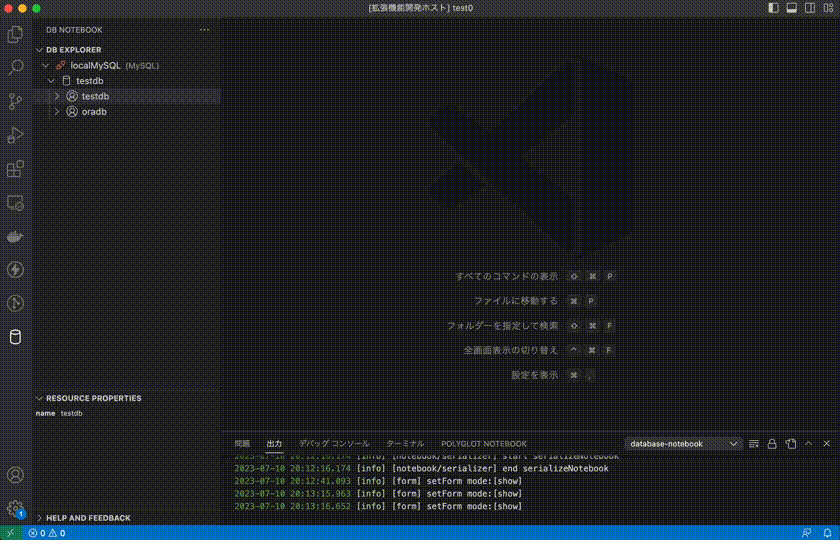Open the Extensions view
Viewport: 840px width, 540px height.
click(x=16, y=169)
